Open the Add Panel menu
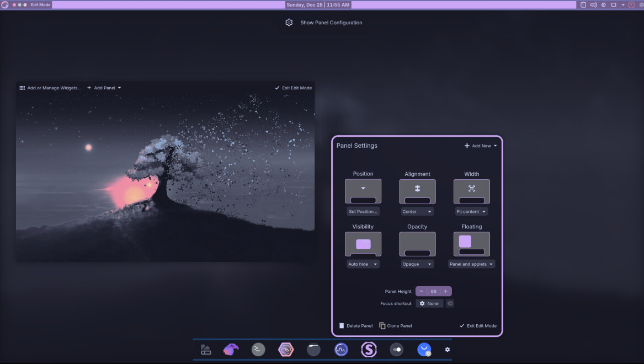Screen dimensions: 644x364 click(x=104, y=88)
